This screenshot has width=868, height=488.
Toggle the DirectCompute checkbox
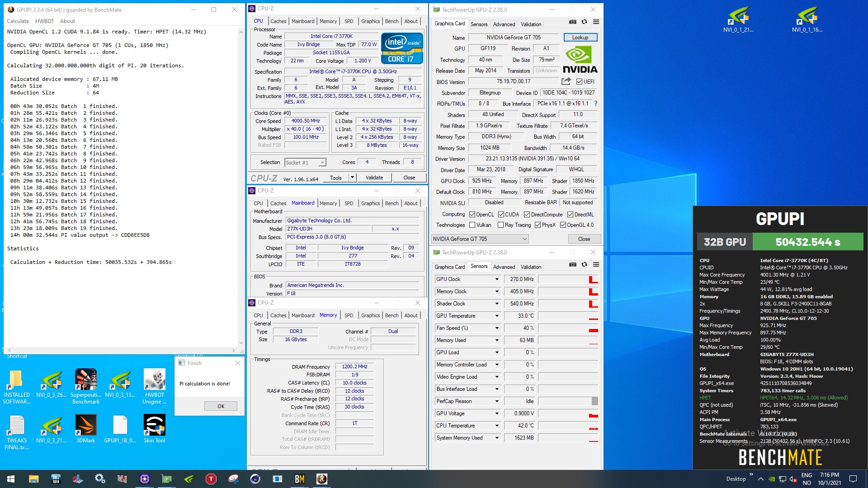click(527, 215)
